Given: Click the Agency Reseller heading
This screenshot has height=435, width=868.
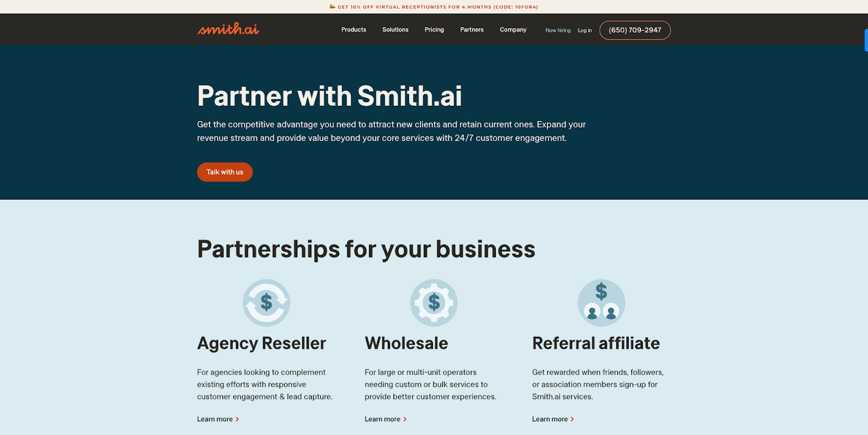Looking at the screenshot, I should click(x=261, y=343).
